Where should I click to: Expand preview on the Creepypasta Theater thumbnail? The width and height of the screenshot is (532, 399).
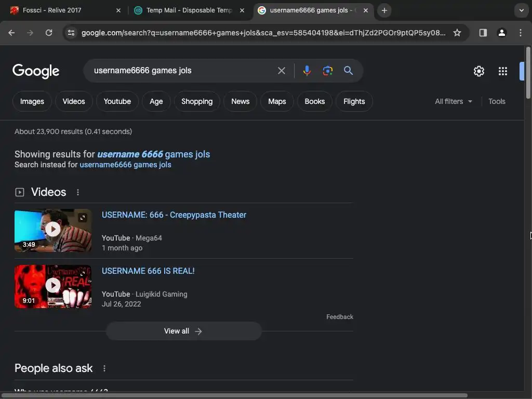click(x=83, y=218)
